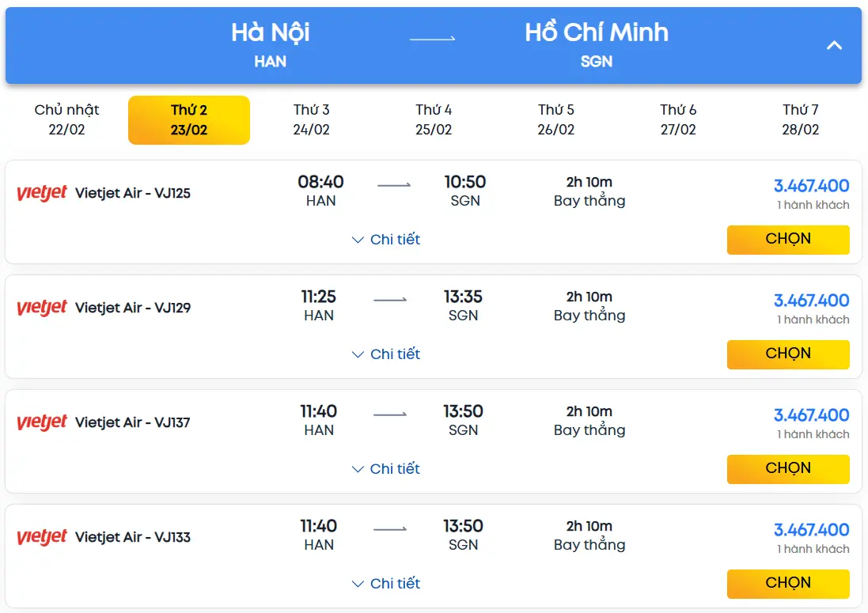Select the Chủ nhật 22/02 date tab
868x613 pixels.
pyautogui.click(x=67, y=119)
